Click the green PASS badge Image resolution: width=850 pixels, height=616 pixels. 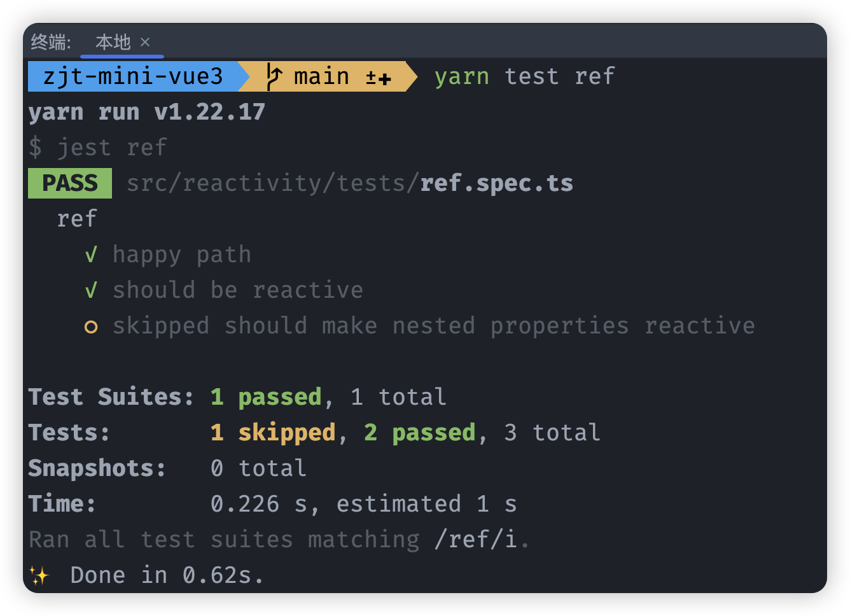[x=70, y=183]
